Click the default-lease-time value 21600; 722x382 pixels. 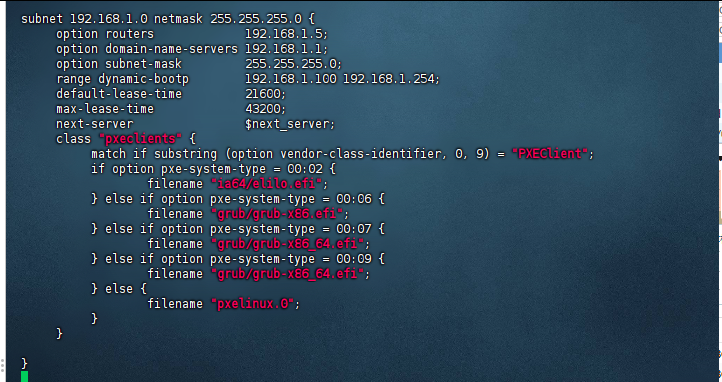pyautogui.click(x=265, y=94)
